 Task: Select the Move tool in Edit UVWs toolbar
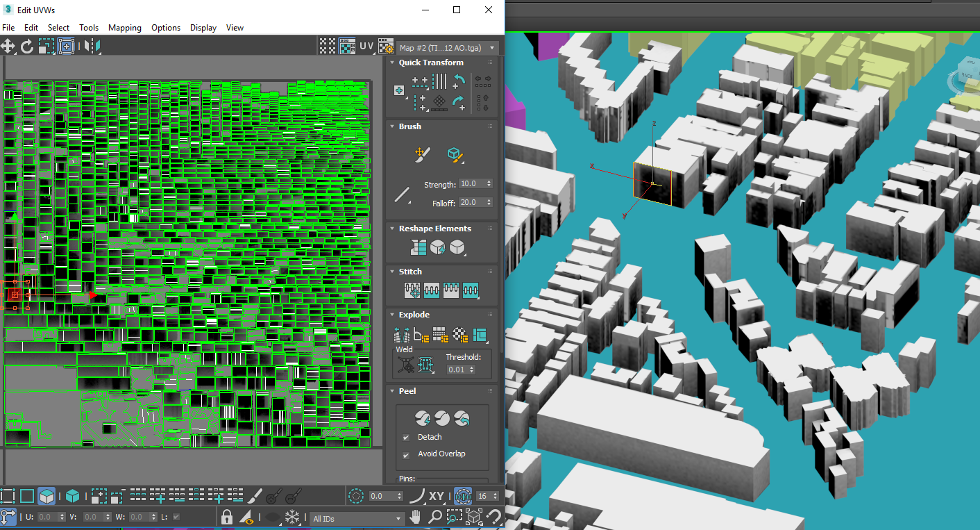click(x=8, y=46)
